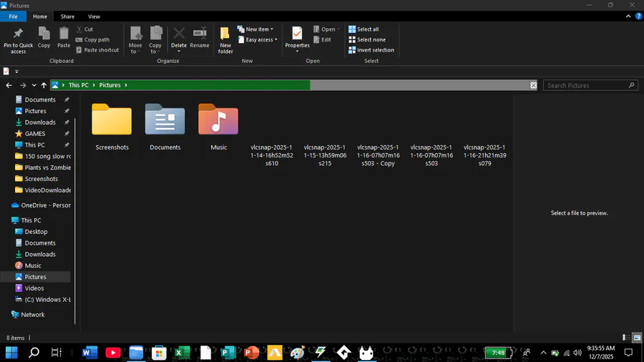
Task: Collapse the ribbon with the caret
Action: 628,16
